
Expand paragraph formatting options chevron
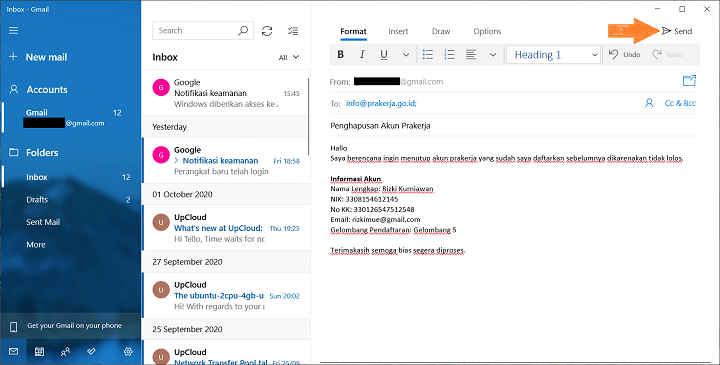tap(493, 55)
